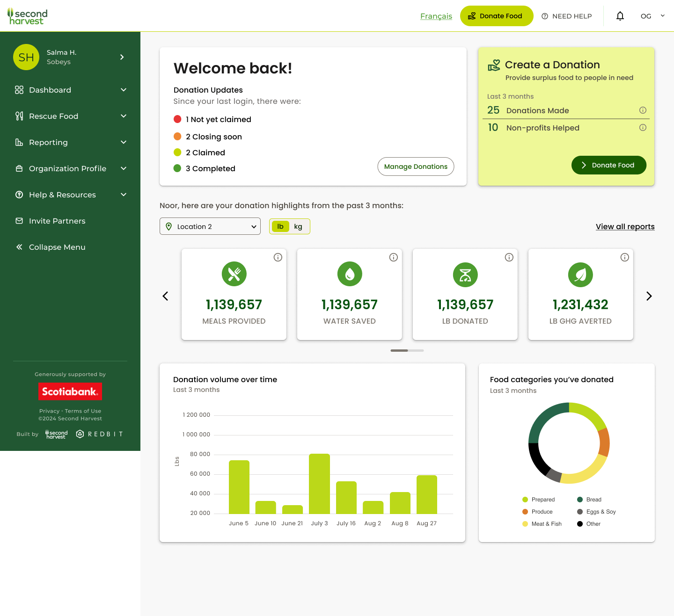
Task: Select lb weight unit
Action: point(280,226)
